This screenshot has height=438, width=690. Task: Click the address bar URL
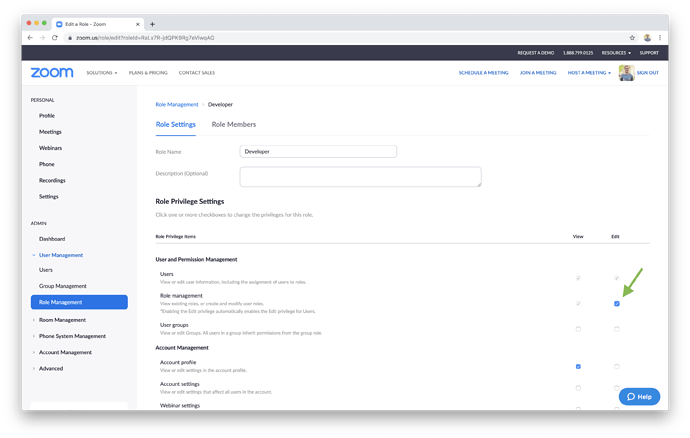pos(145,38)
